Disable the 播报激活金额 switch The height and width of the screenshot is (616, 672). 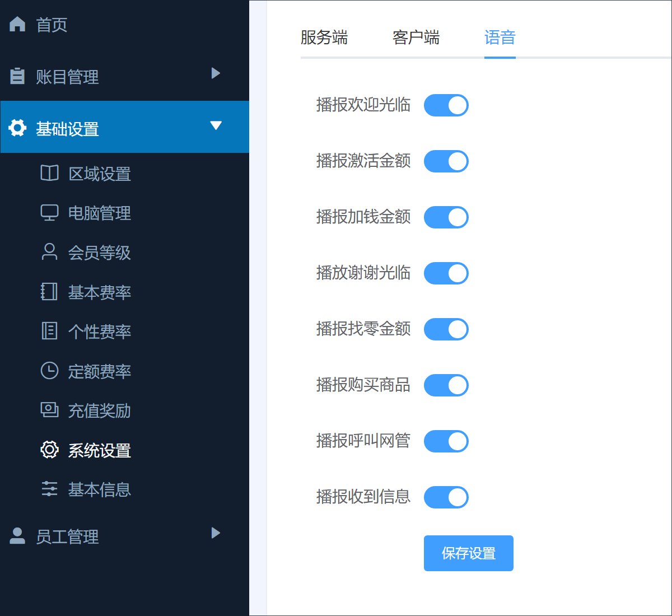[x=446, y=161]
